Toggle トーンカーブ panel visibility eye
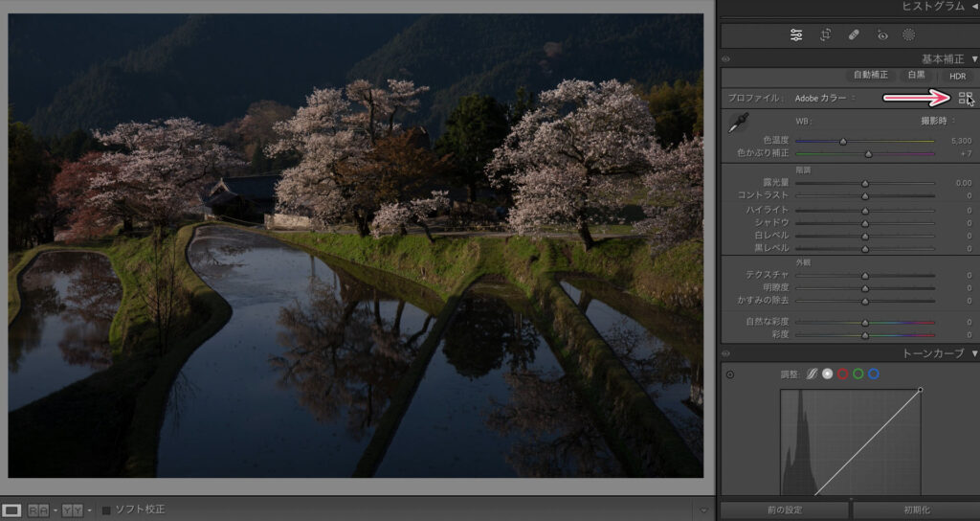Viewport: 980px width, 521px height. (x=726, y=353)
